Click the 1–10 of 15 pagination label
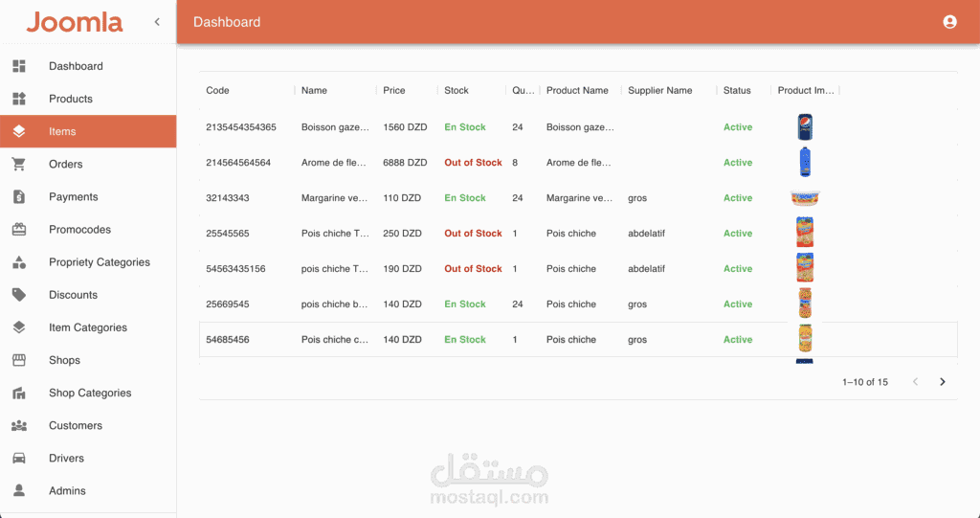Viewport: 980px width, 518px height. tap(865, 382)
